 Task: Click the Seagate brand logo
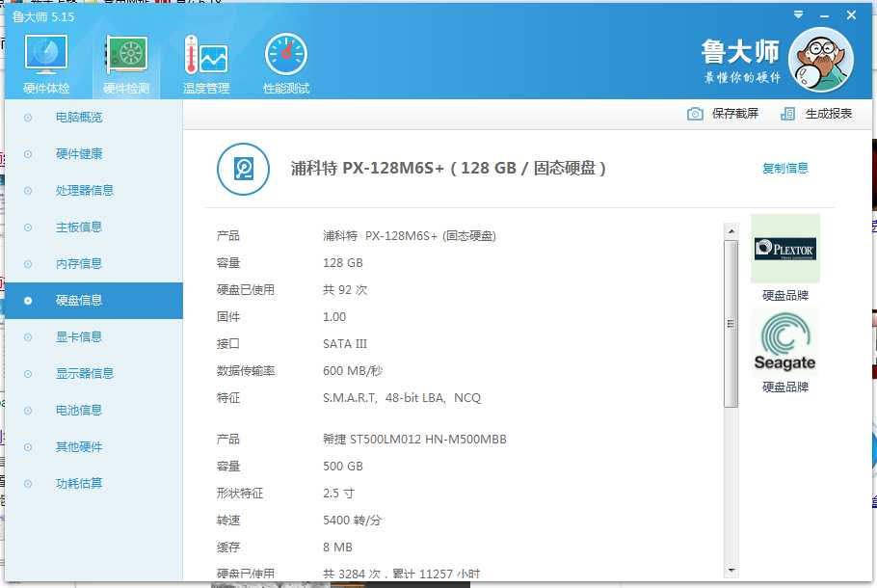785,341
